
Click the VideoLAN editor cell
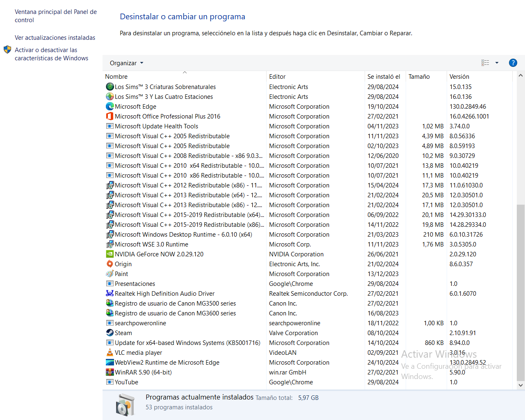(x=283, y=352)
